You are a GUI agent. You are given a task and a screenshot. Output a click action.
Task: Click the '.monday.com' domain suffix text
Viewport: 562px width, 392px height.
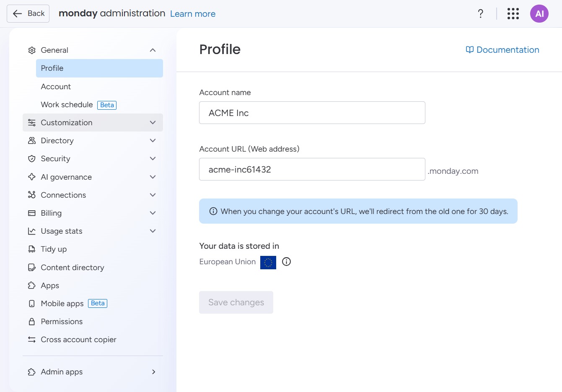pyautogui.click(x=453, y=171)
